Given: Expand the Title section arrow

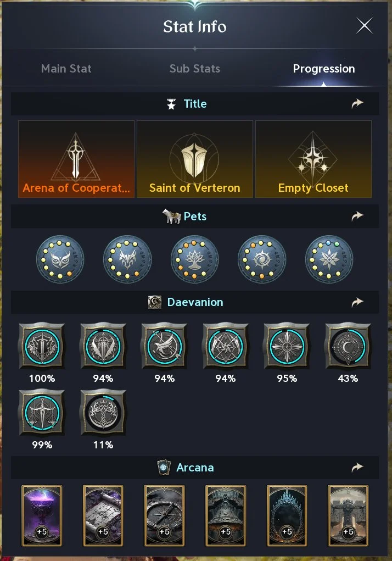Looking at the screenshot, I should pos(357,104).
